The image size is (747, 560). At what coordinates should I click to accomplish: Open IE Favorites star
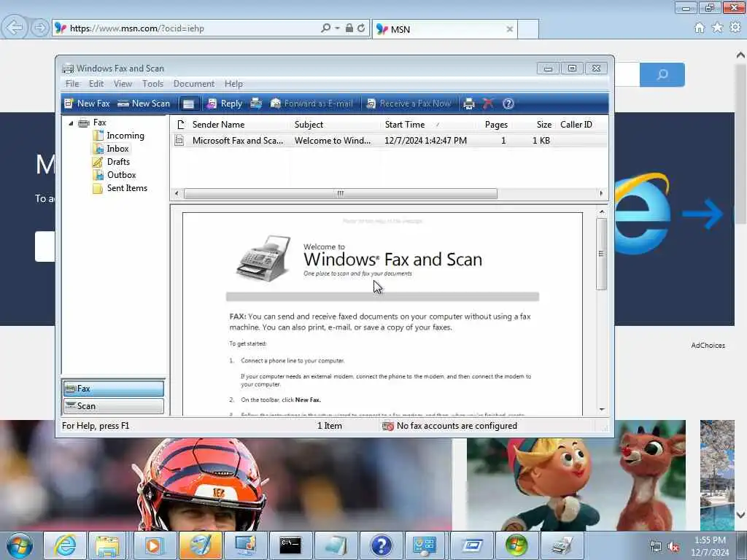pos(717,28)
